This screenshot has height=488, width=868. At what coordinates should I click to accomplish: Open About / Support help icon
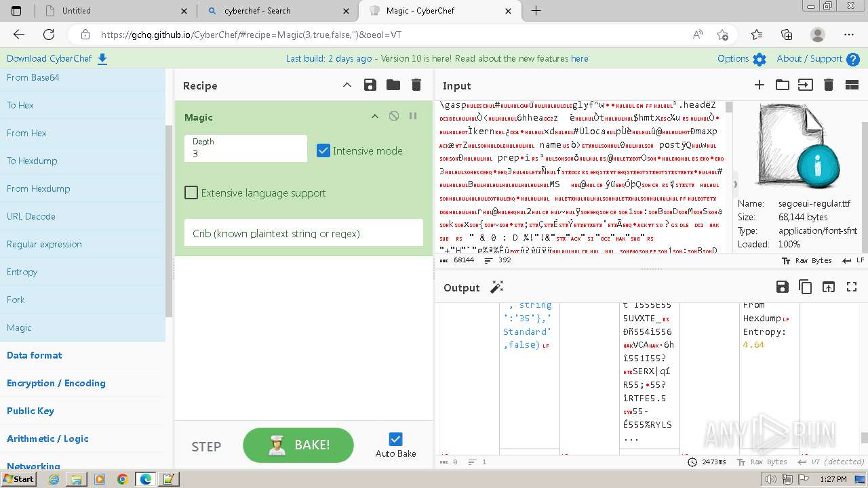pyautogui.click(x=853, y=60)
